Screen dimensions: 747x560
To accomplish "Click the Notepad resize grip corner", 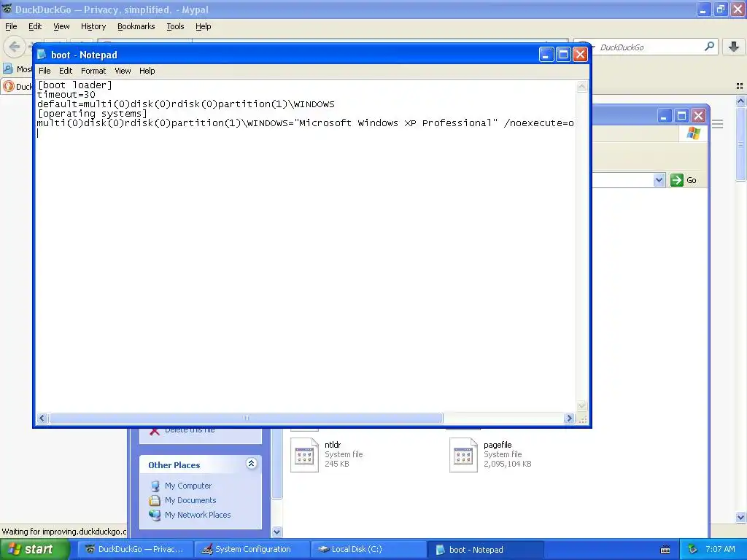I will pyautogui.click(x=582, y=419).
